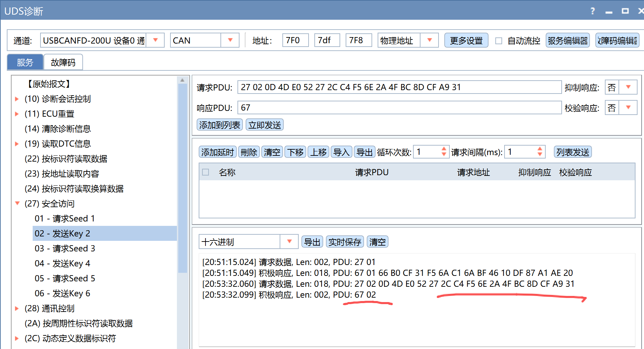Open the 通道 device dropdown
Screen dimensions: 644x349
tap(155, 40)
